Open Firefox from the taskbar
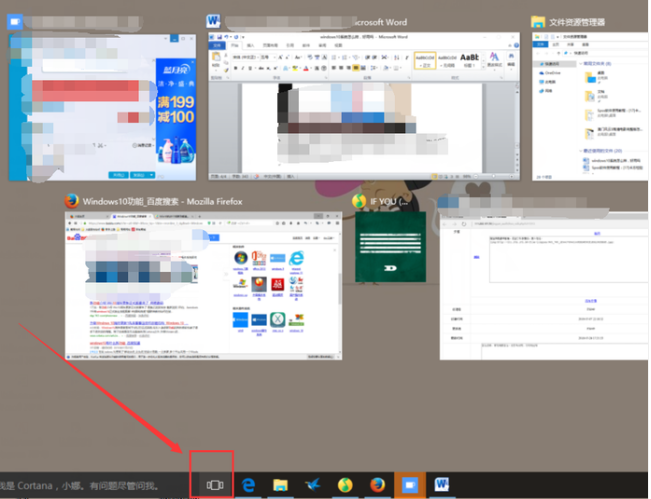Screen dimensions: 651x499 coord(377,484)
